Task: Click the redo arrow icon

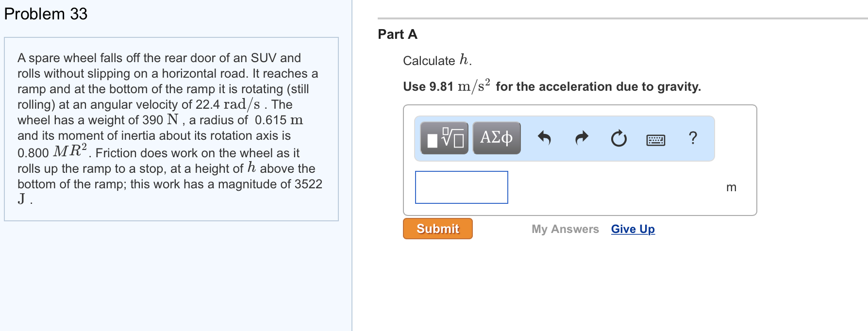Action: click(582, 138)
